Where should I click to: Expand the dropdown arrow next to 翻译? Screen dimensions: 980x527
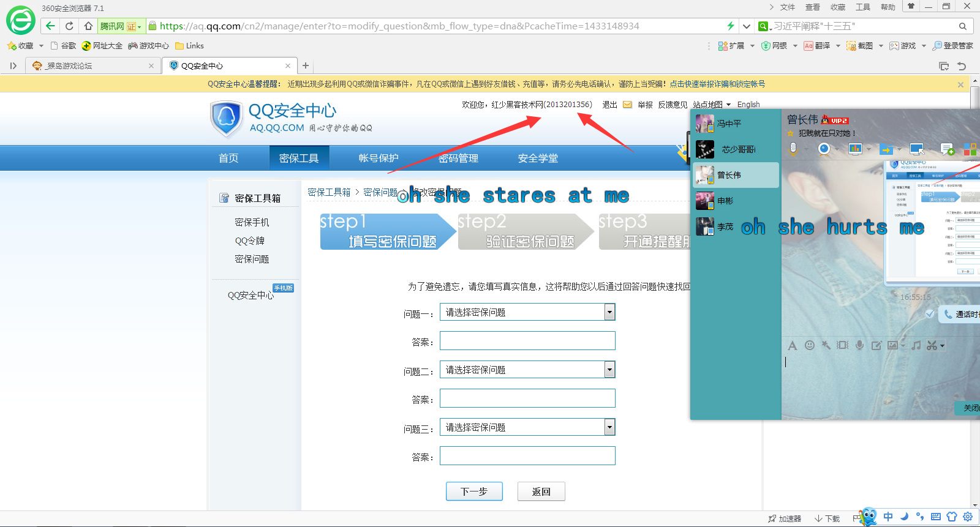838,46
